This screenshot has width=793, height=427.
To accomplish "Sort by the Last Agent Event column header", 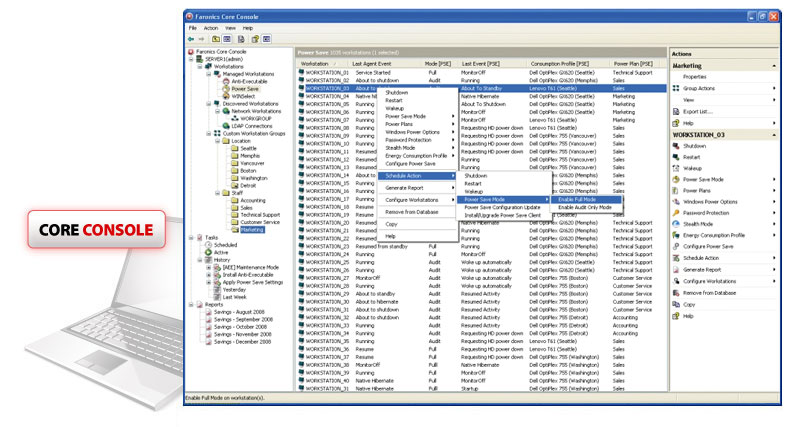I will pos(373,64).
